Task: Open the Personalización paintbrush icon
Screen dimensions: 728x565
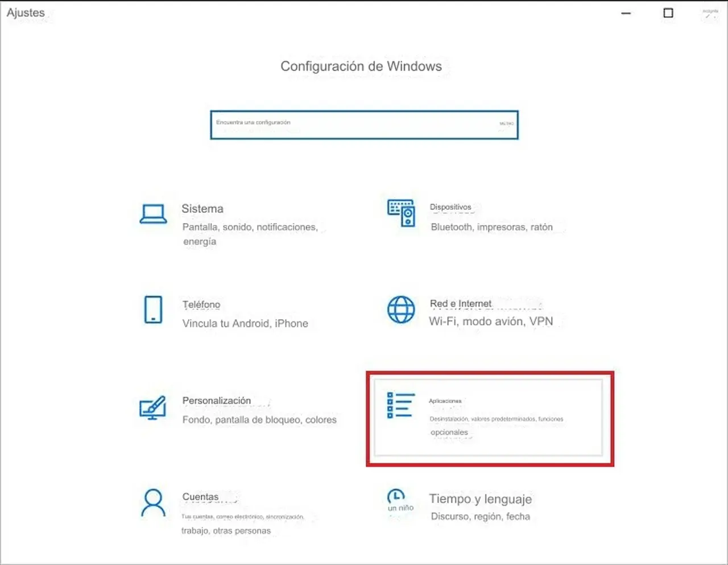Action: pyautogui.click(x=152, y=408)
